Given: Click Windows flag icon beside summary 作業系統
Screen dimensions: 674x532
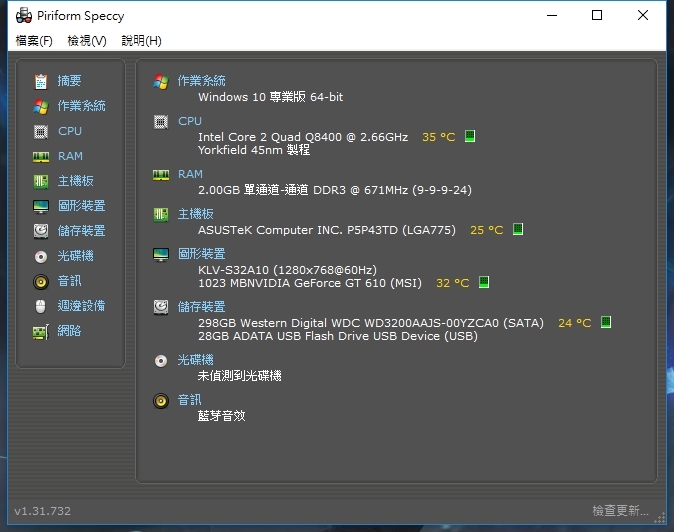Looking at the screenshot, I should (161, 81).
